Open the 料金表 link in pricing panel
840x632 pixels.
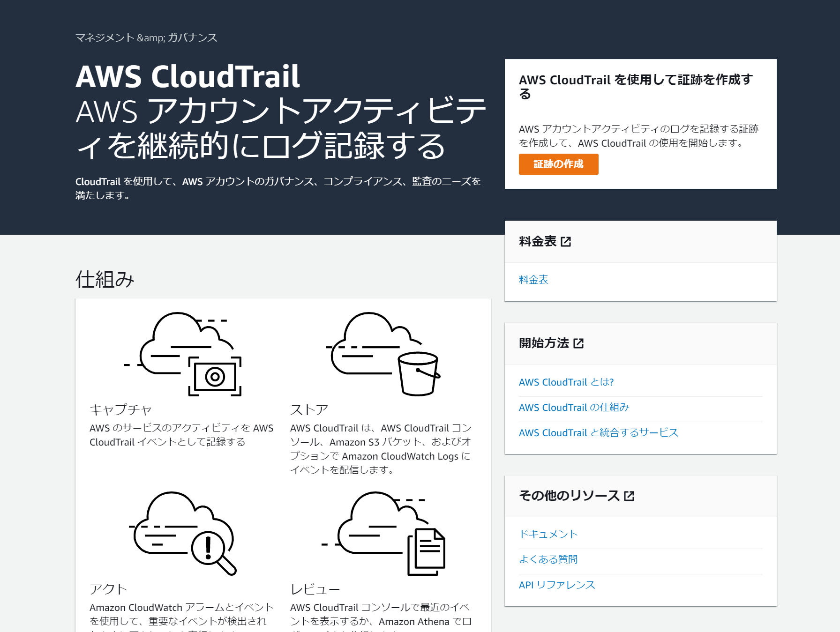pyautogui.click(x=533, y=280)
